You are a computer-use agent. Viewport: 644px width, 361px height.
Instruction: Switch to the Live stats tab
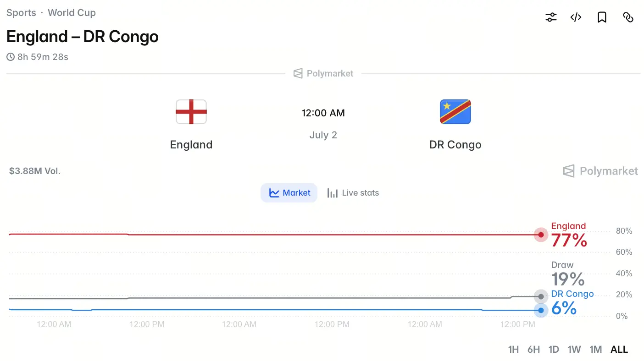pyautogui.click(x=353, y=193)
